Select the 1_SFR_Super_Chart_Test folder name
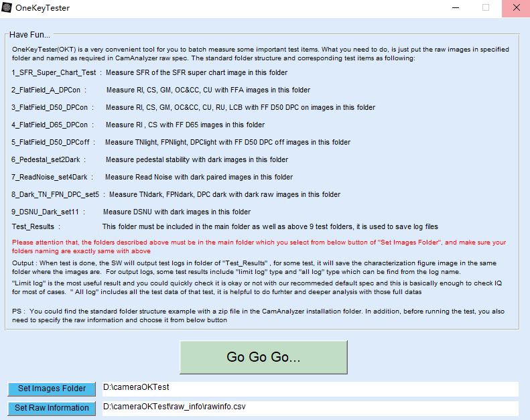The width and height of the screenshot is (530, 420). [54, 72]
